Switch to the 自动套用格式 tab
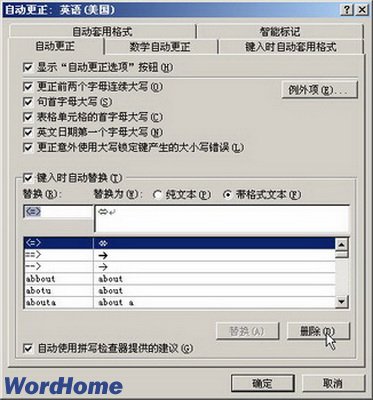The width and height of the screenshot is (373, 400). pyautogui.click(x=102, y=32)
